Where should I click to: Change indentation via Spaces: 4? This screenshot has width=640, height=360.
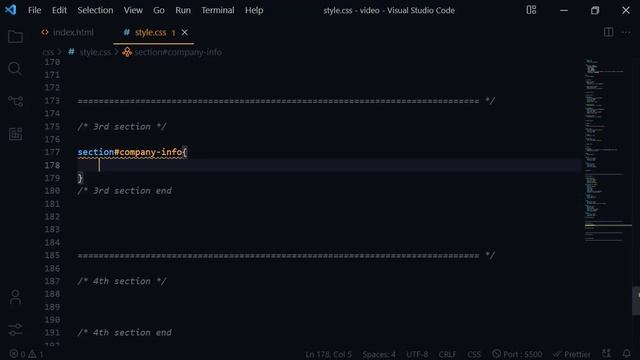[379, 354]
